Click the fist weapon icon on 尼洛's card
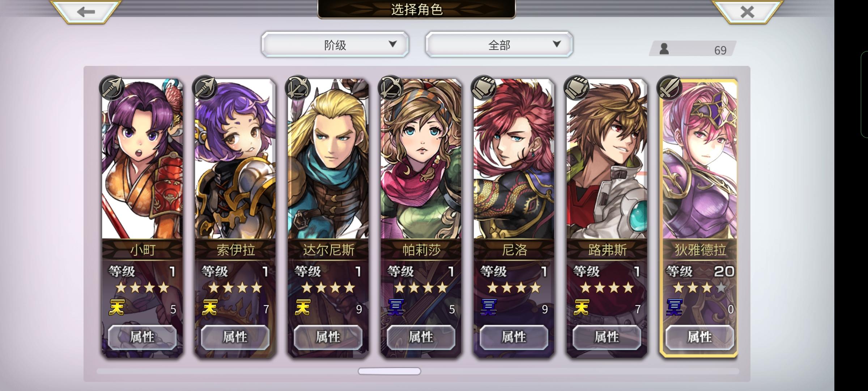This screenshot has width=868, height=391. pyautogui.click(x=484, y=88)
